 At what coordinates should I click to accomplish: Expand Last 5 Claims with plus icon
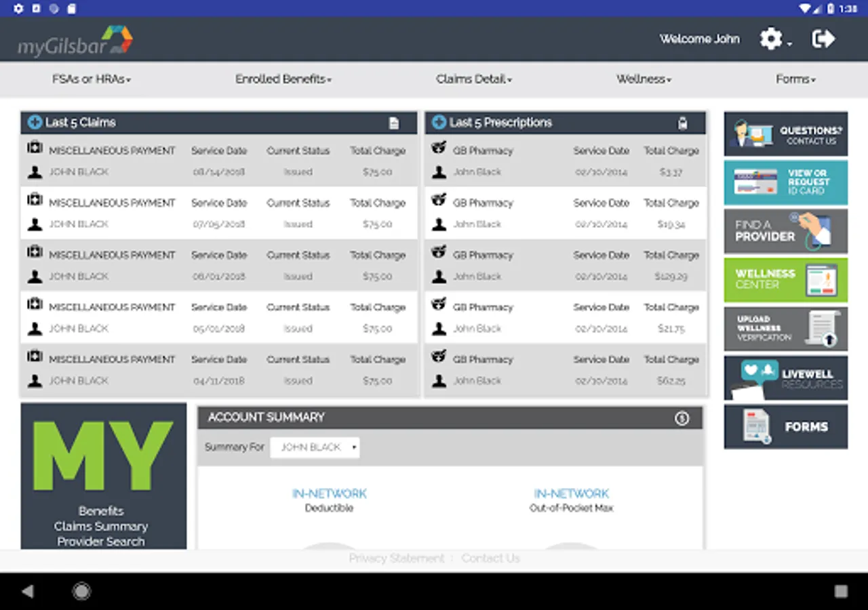[35, 123]
